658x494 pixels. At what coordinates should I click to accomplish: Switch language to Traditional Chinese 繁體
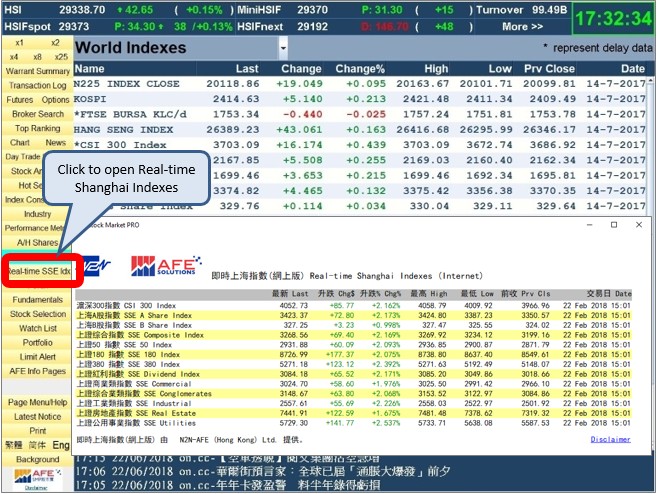(13, 445)
